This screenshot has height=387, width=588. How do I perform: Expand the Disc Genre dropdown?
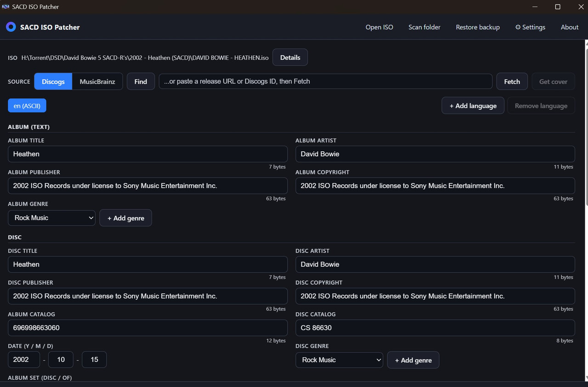point(339,360)
